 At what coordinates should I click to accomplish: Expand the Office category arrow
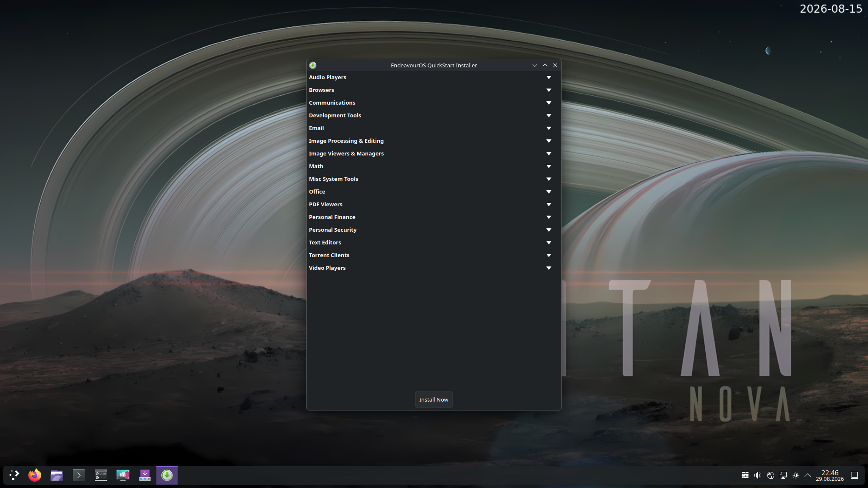[549, 192]
